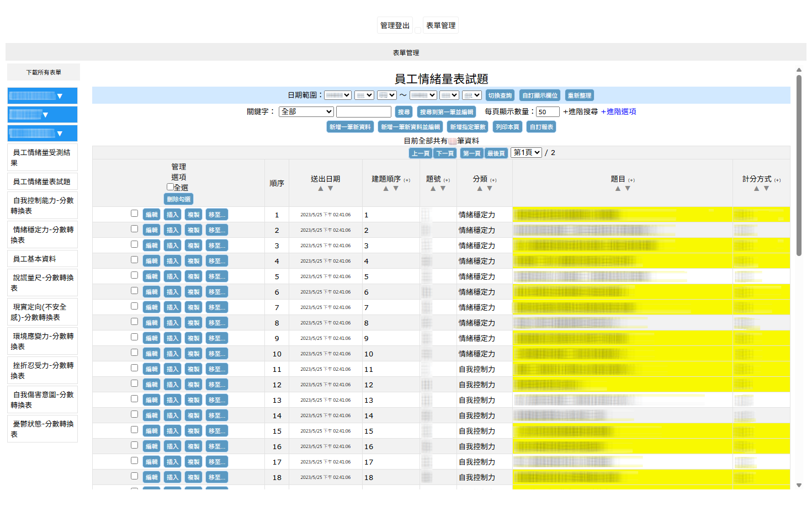Sort 計分方式 column ascending arrow
812x517 pixels.
point(756,189)
